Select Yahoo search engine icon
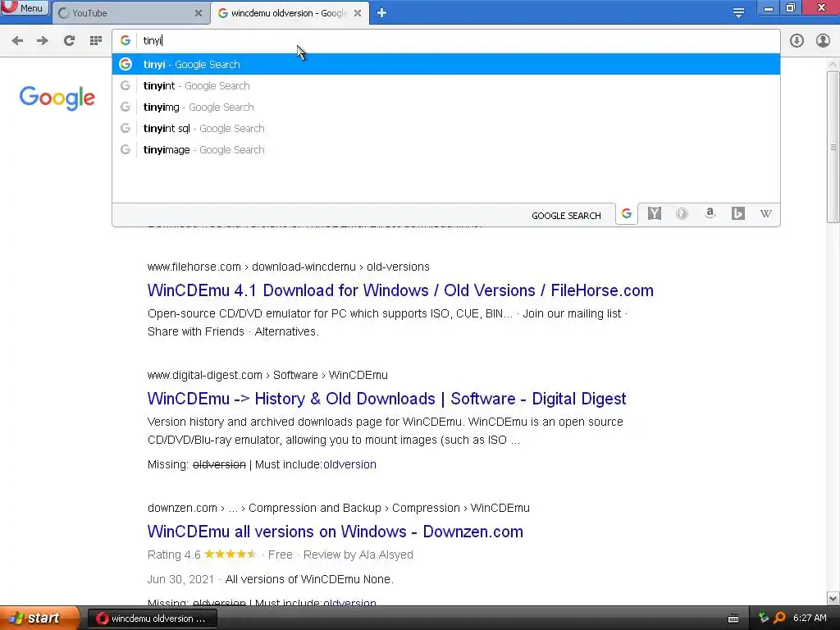 [x=654, y=214]
